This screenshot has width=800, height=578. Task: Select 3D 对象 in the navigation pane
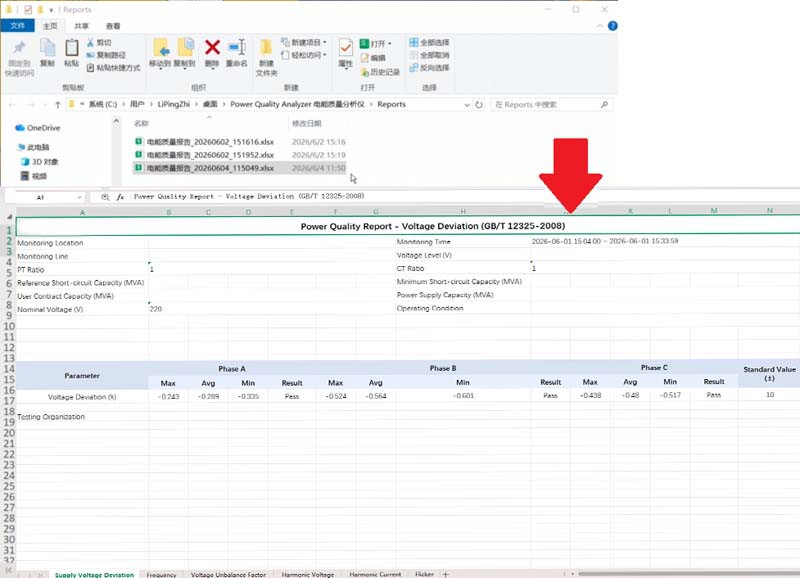point(40,162)
